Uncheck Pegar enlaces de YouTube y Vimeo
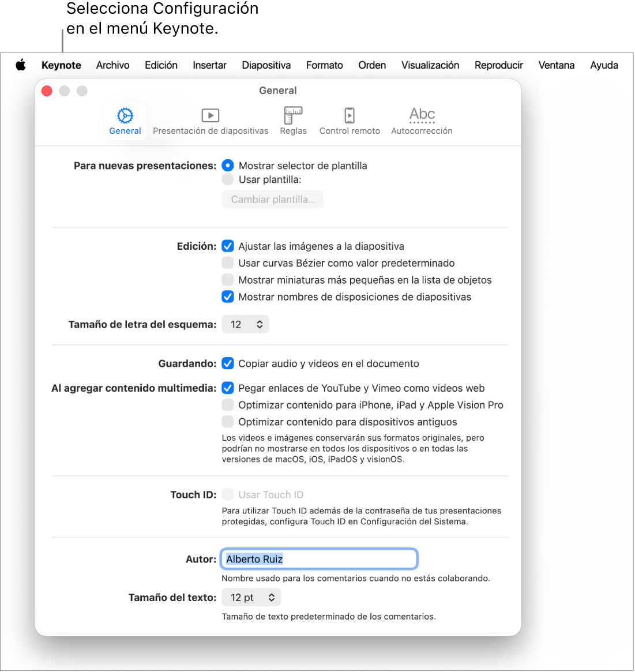This screenshot has width=635, height=672. pos(228,388)
